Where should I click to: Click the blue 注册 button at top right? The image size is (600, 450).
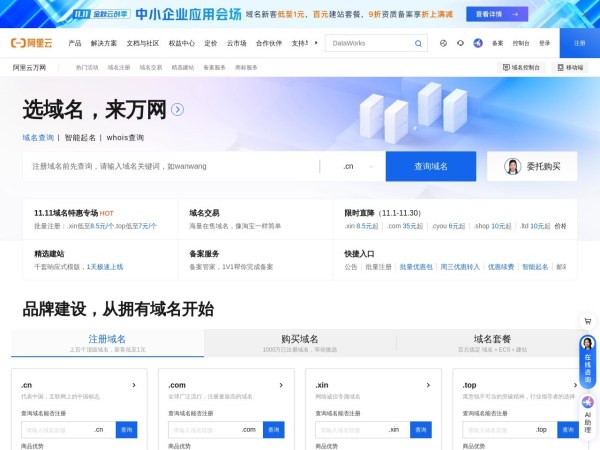click(x=579, y=43)
